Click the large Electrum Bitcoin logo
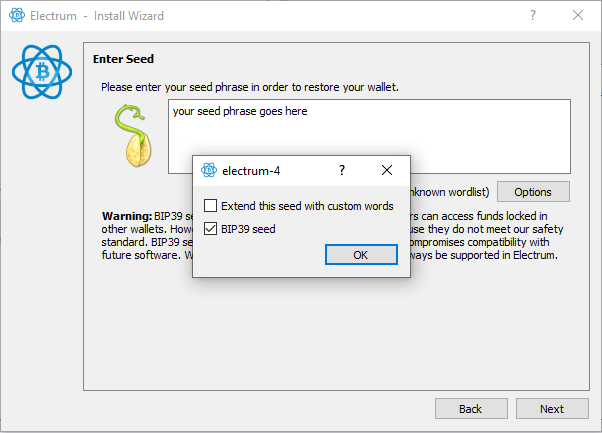Viewport: 602px width, 433px height. coord(42,72)
